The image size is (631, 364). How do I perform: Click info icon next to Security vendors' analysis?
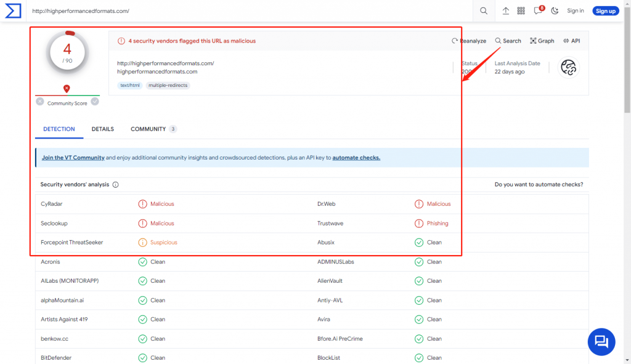click(x=115, y=185)
